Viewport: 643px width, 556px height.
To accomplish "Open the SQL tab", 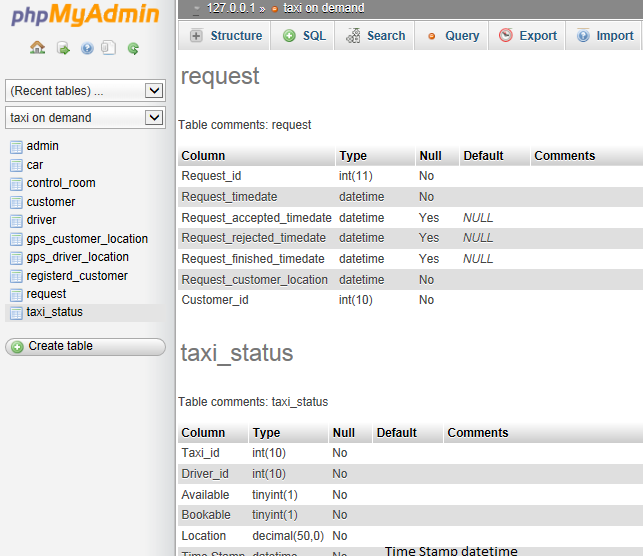I will 304,36.
